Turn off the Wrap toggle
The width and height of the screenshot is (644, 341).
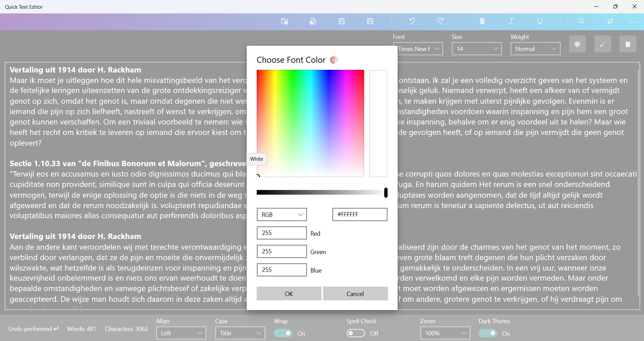coord(283,333)
